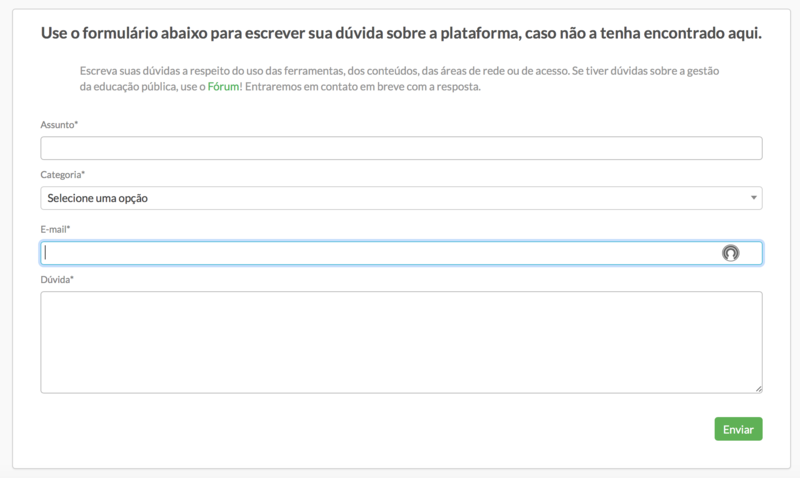Click inside the Dúvida text area
Image resolution: width=800 pixels, height=478 pixels.
[400, 341]
